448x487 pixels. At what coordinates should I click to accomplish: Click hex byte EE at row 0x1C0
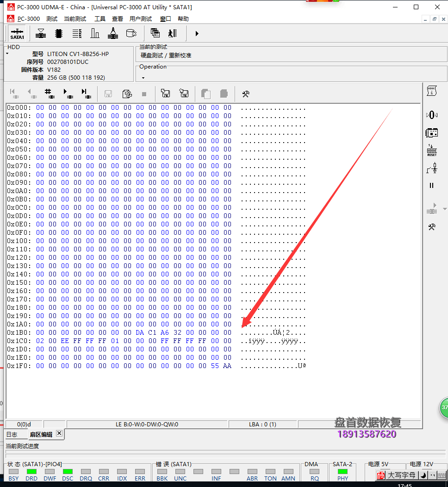pyautogui.click(x=65, y=341)
